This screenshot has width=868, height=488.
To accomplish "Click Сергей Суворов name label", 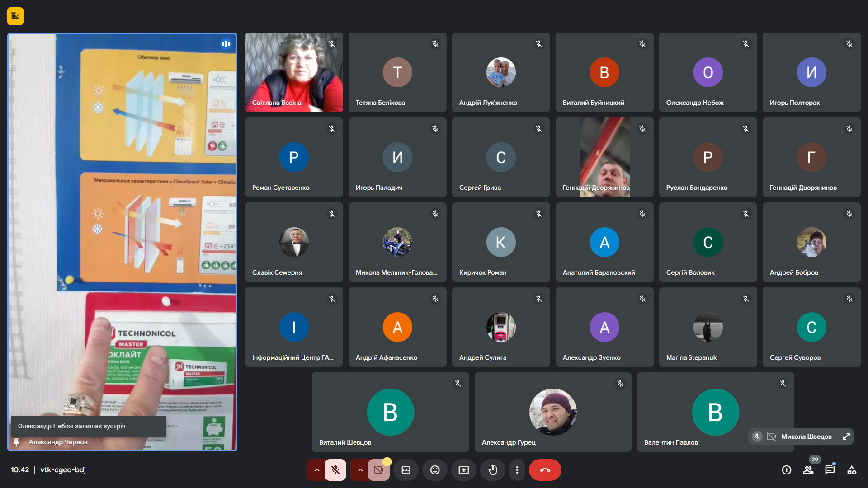I will pos(795,357).
